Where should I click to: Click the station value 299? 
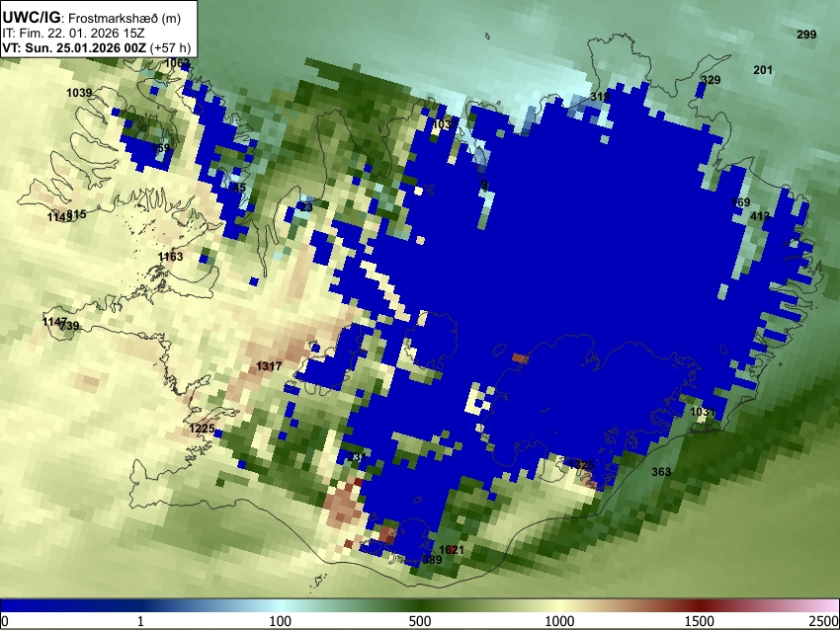[x=806, y=35]
